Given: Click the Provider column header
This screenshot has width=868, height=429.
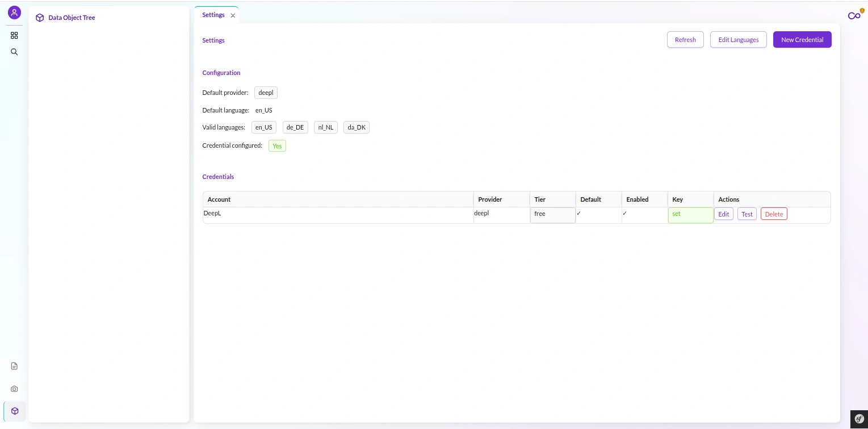Looking at the screenshot, I should (502, 199).
